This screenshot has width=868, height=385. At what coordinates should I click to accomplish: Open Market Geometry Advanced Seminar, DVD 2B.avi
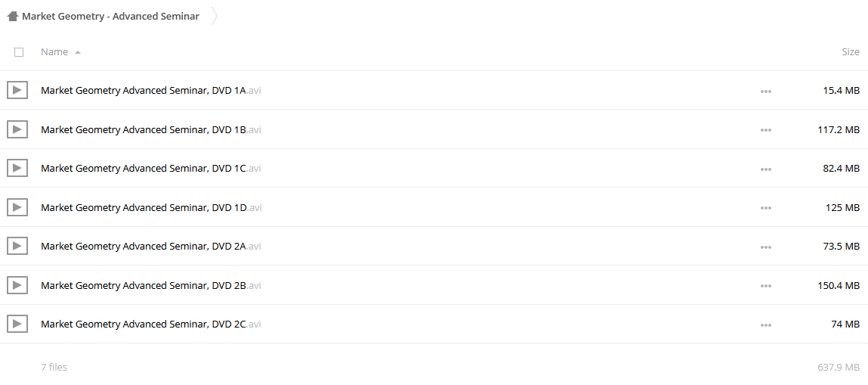coord(151,285)
